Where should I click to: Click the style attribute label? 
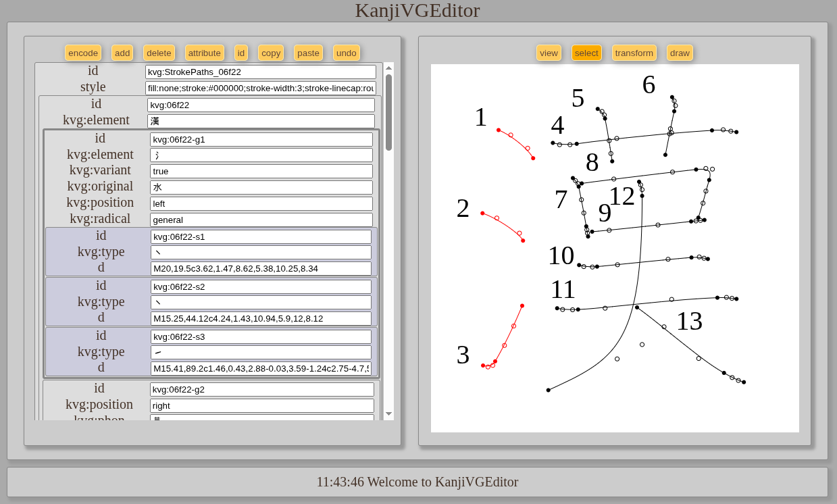pyautogui.click(x=93, y=87)
